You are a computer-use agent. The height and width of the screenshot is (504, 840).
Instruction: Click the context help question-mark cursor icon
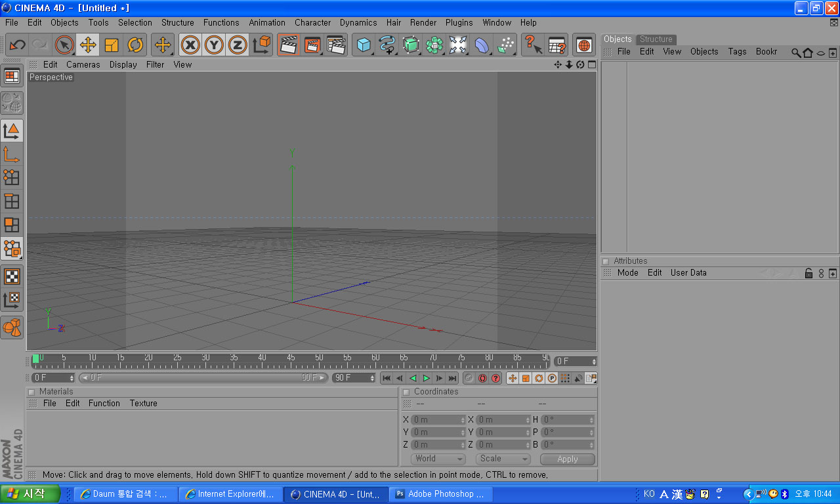pos(533,45)
